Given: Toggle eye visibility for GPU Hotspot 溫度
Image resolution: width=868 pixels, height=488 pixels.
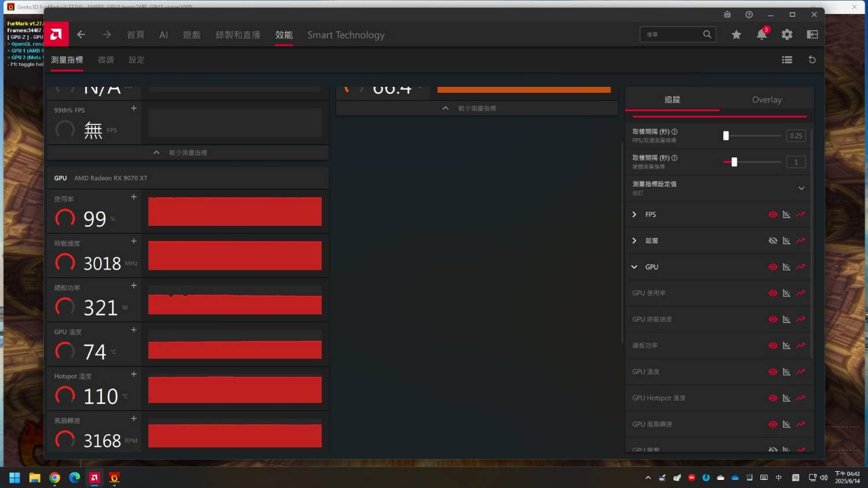Looking at the screenshot, I should [773, 398].
